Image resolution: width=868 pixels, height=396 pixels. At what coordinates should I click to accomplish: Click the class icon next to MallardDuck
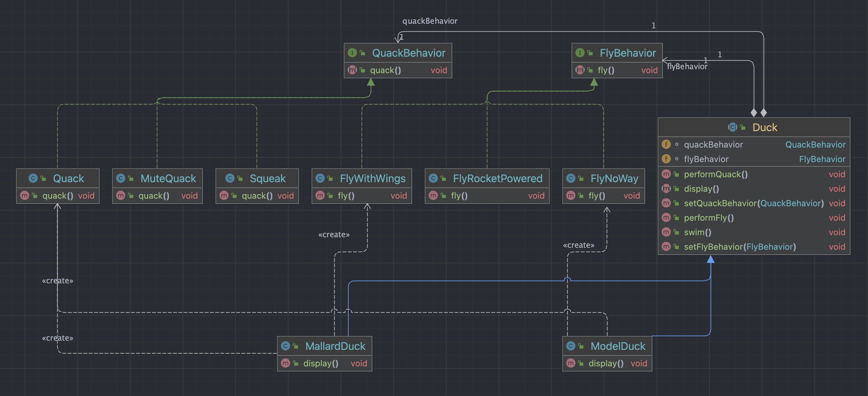285,346
